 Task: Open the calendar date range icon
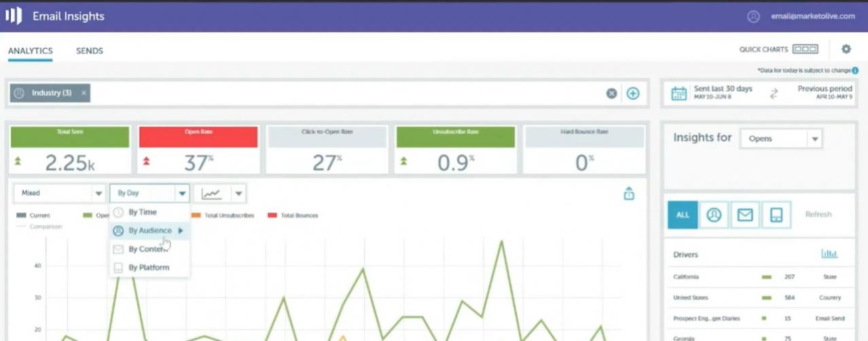(x=679, y=93)
